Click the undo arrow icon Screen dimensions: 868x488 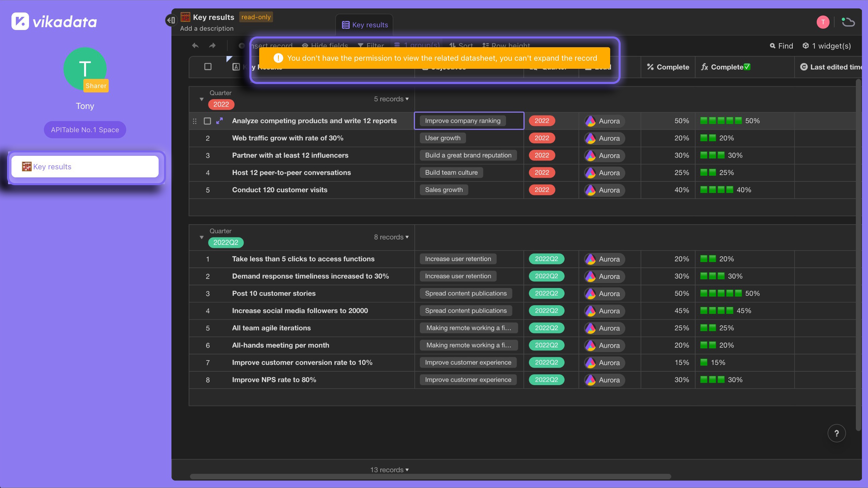pyautogui.click(x=195, y=46)
